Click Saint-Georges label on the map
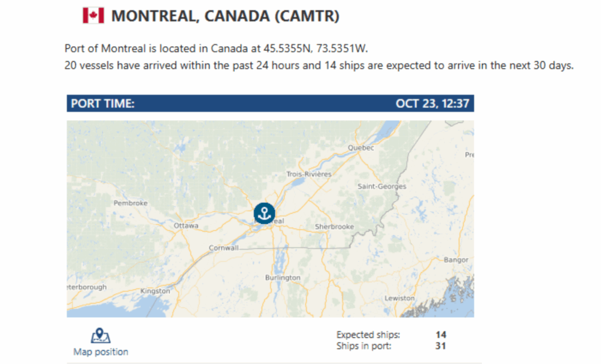This screenshot has width=601, height=364. click(381, 186)
